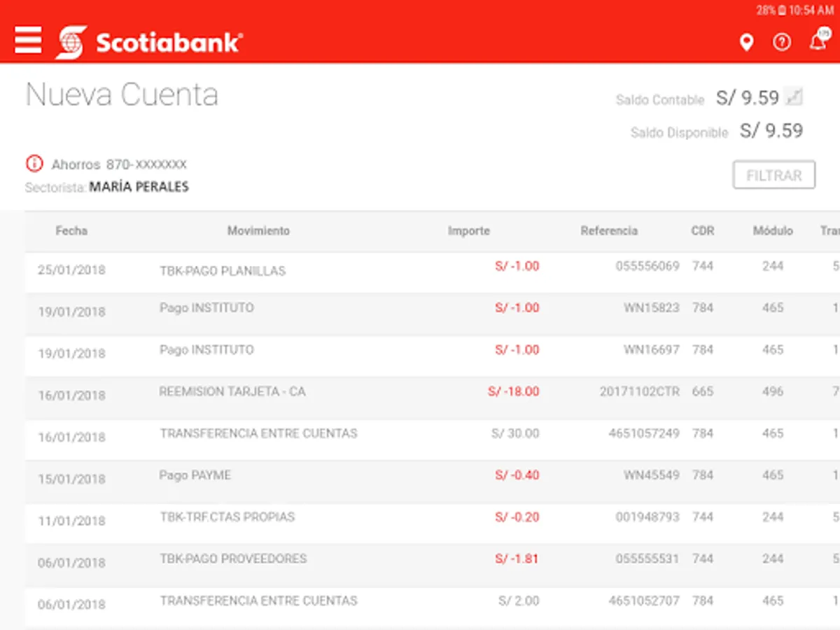Viewport: 840px width, 630px height.
Task: Open TRANSFERENCIA ENTRE CUENTAS of S/ 30.00
Action: click(258, 433)
